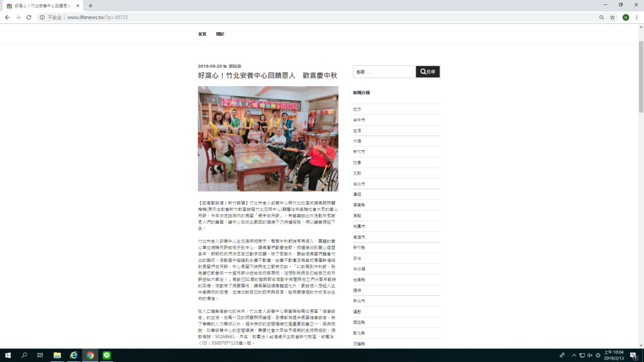The width and height of the screenshot is (644, 362).
Task: Open a new browser tab
Action: pyautogui.click(x=91, y=6)
